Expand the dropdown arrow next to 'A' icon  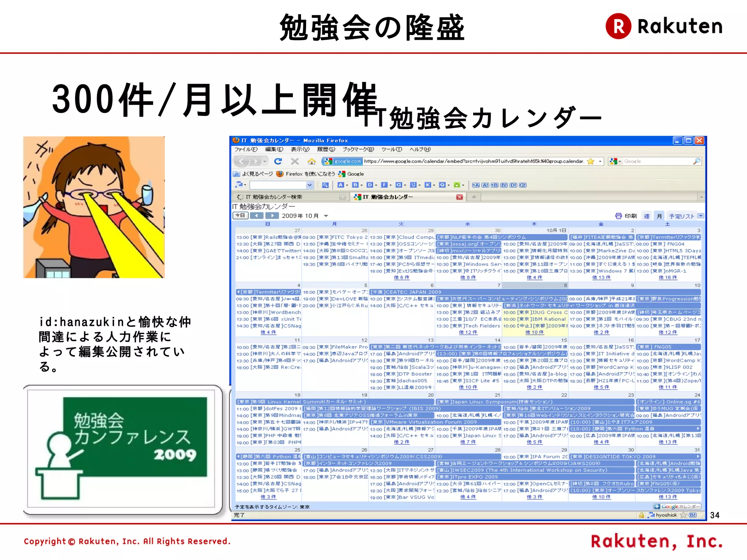pyautogui.click(x=347, y=185)
